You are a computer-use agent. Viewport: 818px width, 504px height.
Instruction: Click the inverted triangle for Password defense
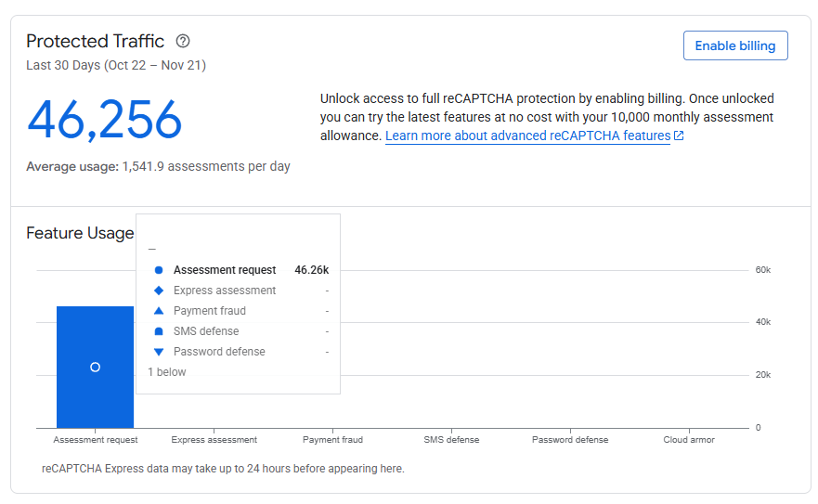click(x=159, y=352)
